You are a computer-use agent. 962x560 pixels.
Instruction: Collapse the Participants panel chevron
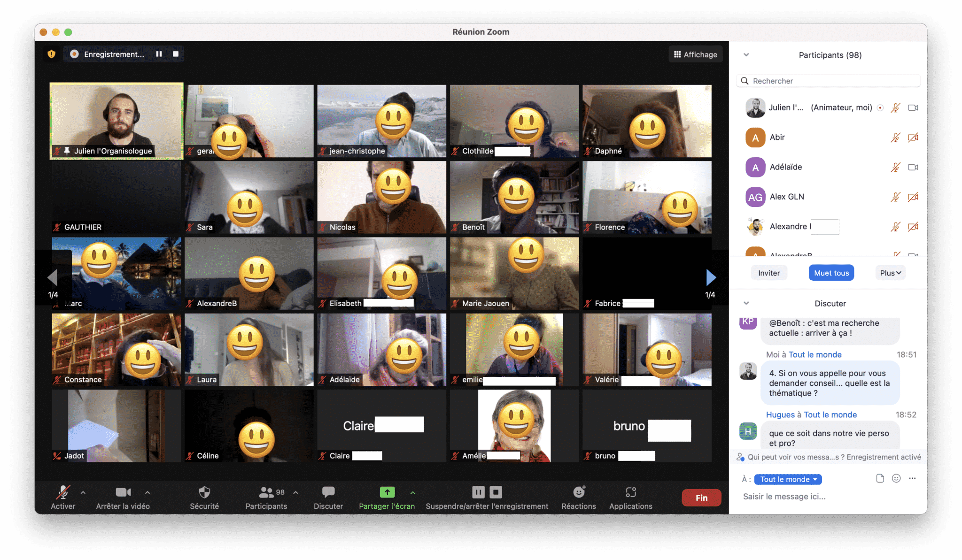(746, 55)
